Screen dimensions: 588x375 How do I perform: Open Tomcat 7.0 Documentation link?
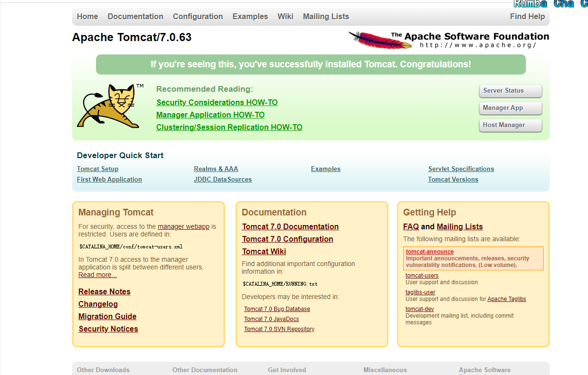click(290, 226)
